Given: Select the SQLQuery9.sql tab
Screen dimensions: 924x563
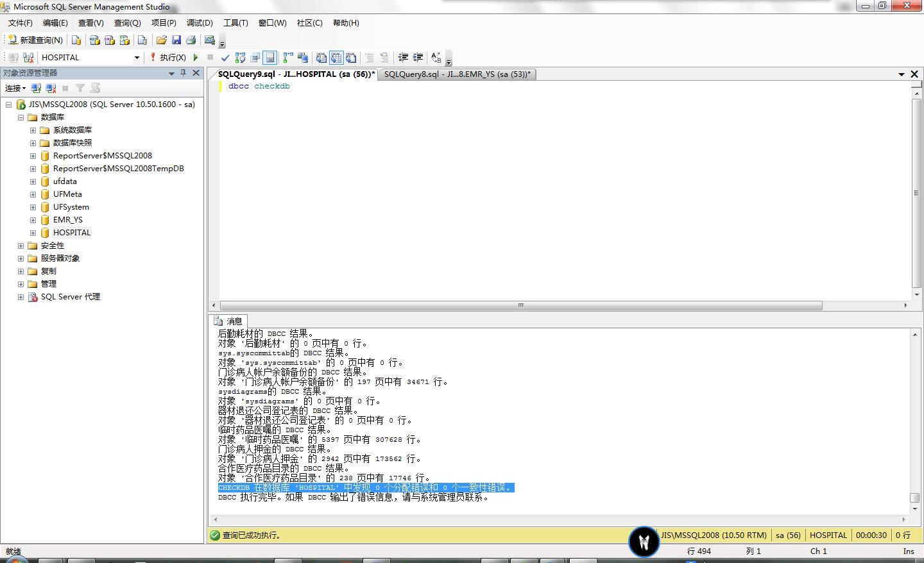Looking at the screenshot, I should coord(296,74).
